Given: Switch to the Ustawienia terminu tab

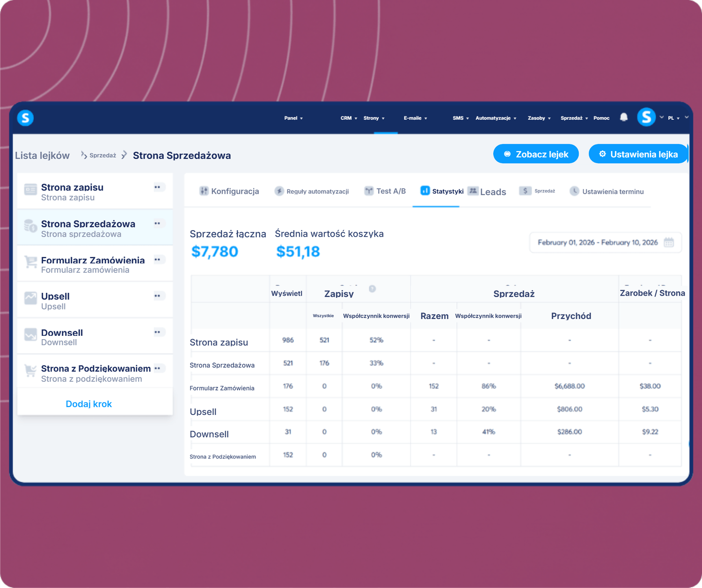Looking at the screenshot, I should pos(607,191).
